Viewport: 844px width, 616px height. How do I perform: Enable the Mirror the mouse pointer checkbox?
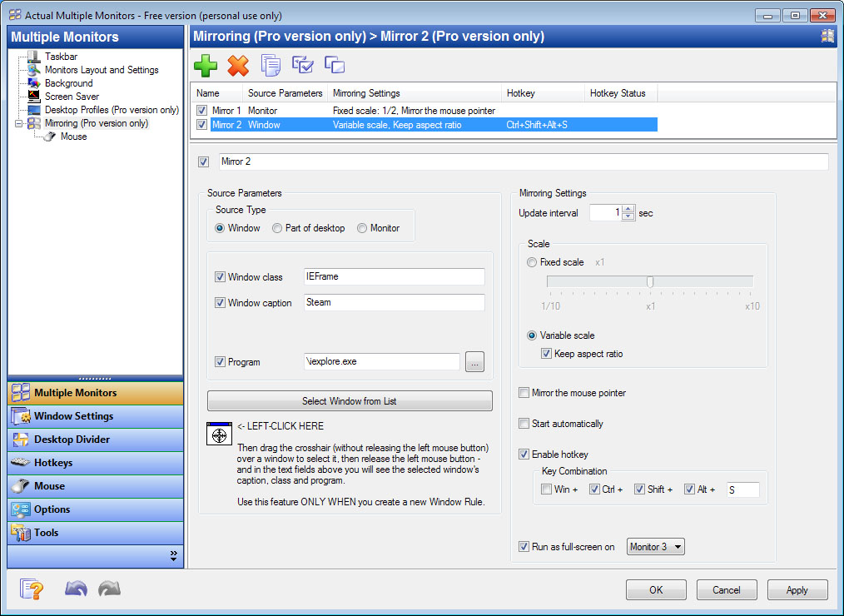(524, 392)
